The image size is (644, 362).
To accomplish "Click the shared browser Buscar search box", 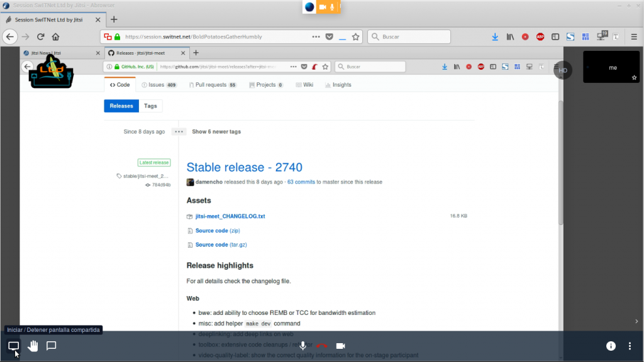I will [370, 67].
